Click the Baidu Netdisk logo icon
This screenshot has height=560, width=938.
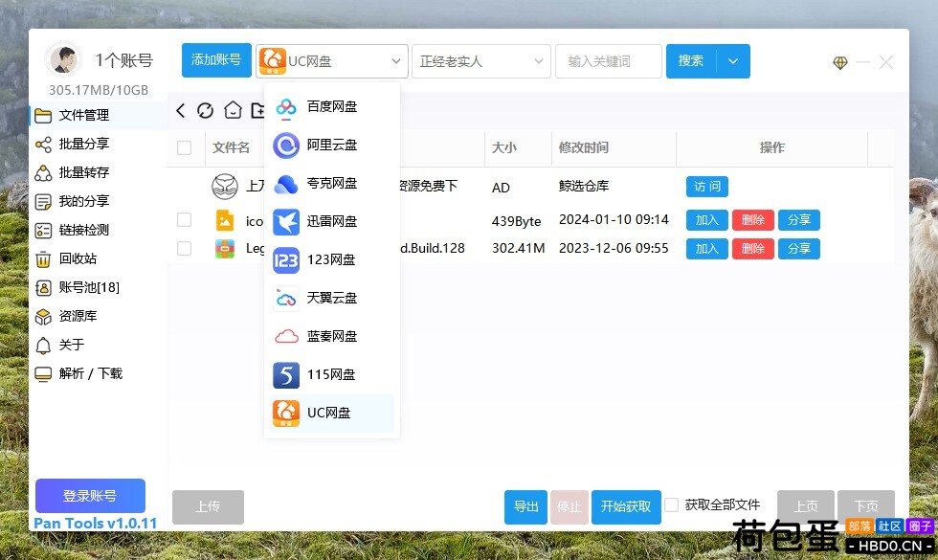point(286,107)
